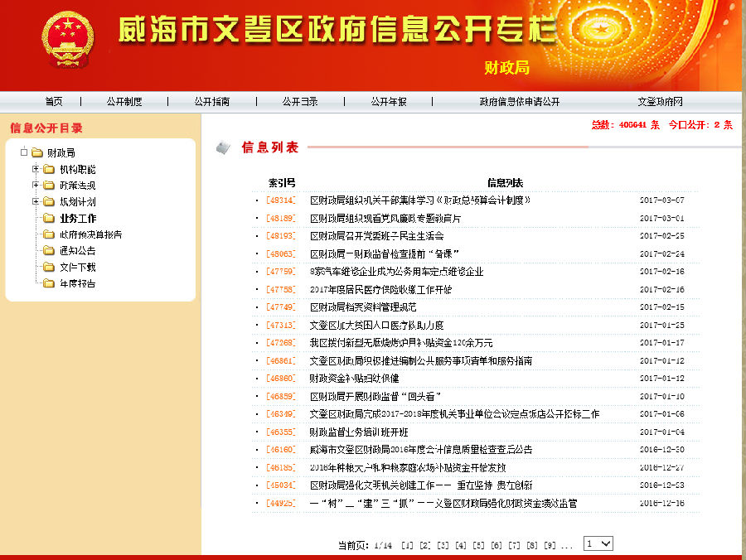The height and width of the screenshot is (560, 746).
Task: Click the 政府信息依申请公开 navigation link
Action: [x=517, y=100]
